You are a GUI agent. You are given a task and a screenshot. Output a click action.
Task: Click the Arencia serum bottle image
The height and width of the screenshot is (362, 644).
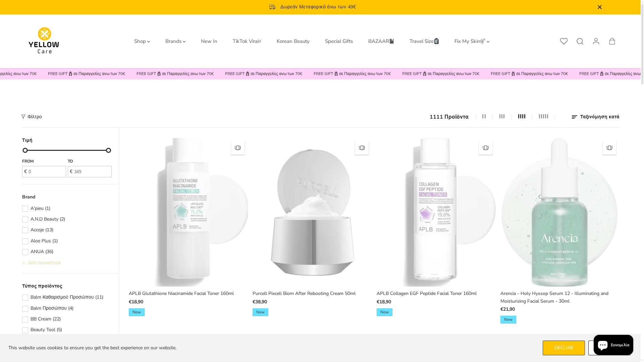click(560, 212)
